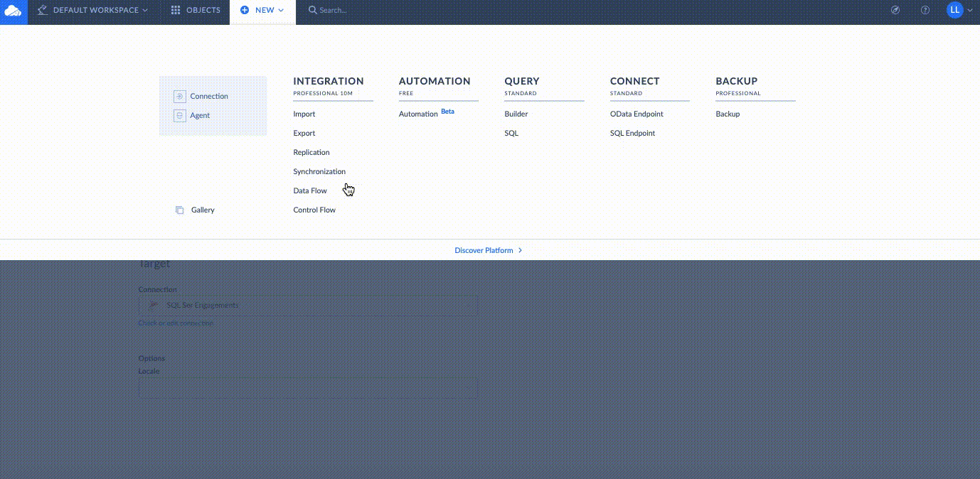The height and width of the screenshot is (479, 980).
Task: Click the plus icon beside New
Action: (245, 10)
